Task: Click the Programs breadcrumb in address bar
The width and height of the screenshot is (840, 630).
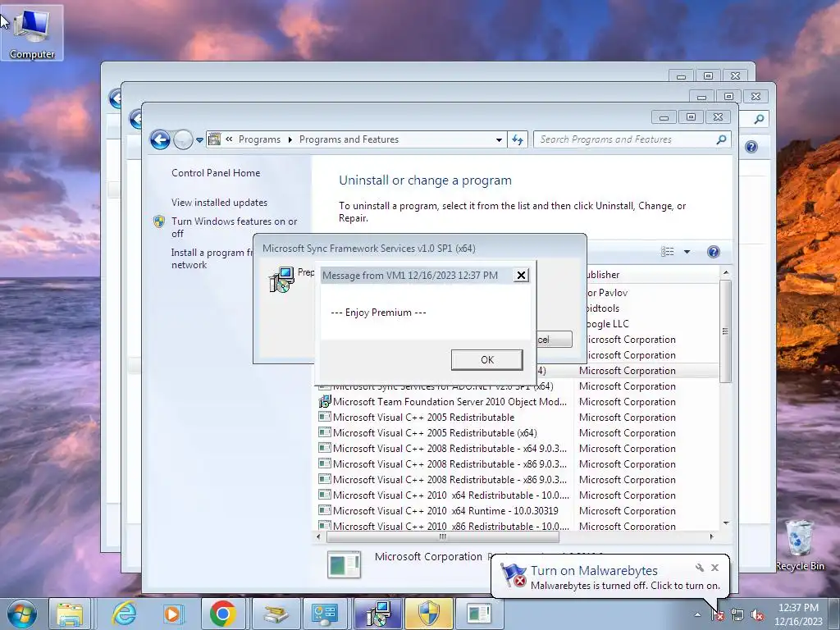Action: pyautogui.click(x=259, y=139)
